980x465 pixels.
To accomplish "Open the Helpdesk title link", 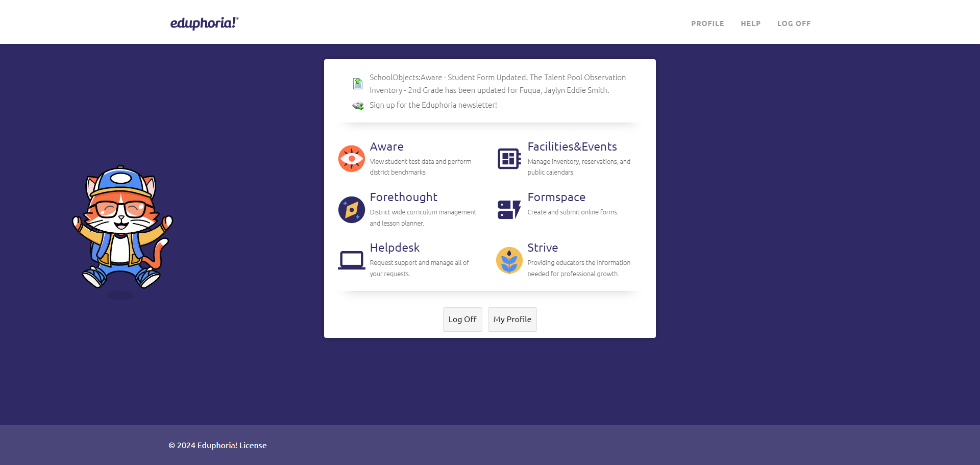I will pyautogui.click(x=395, y=248).
